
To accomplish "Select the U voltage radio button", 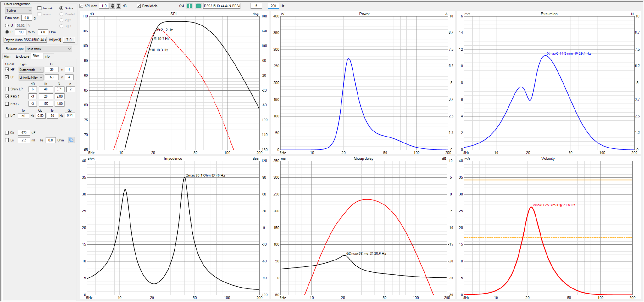I will point(7,25).
